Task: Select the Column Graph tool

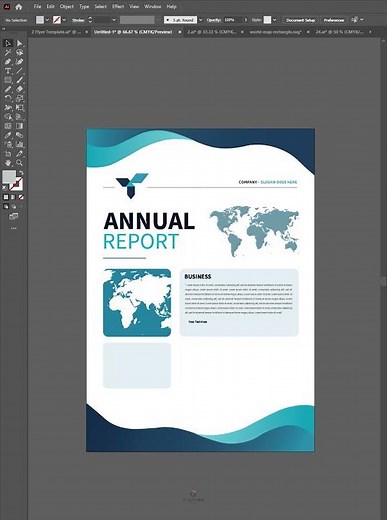Action: point(19,144)
